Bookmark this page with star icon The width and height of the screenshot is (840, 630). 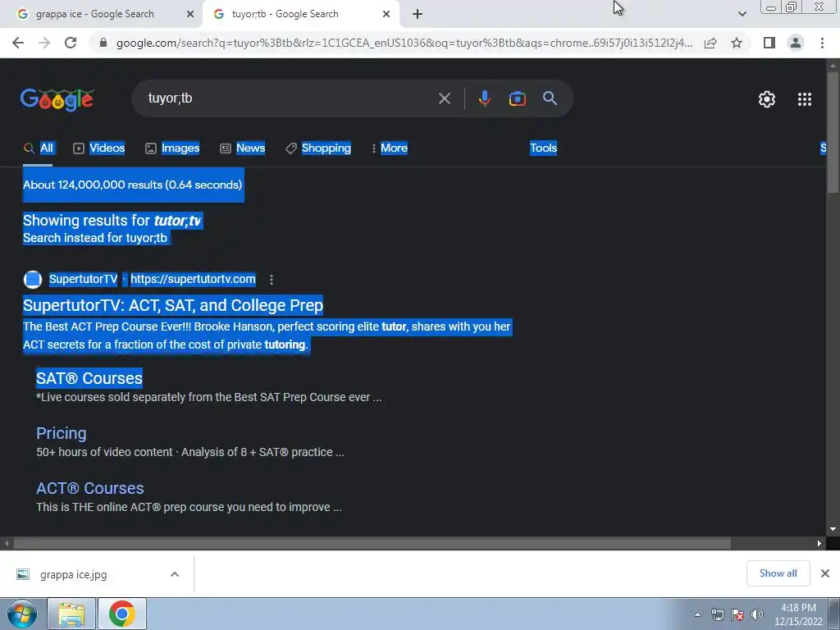click(737, 43)
